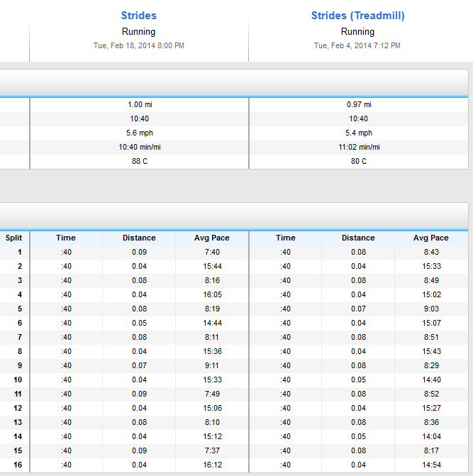Select the 88 C calories cell
473x476 pixels.
139,161
